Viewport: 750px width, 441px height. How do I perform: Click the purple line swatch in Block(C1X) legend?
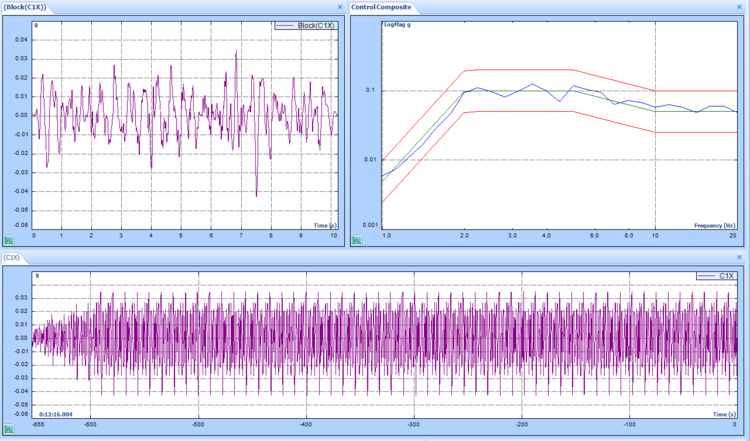coord(284,25)
